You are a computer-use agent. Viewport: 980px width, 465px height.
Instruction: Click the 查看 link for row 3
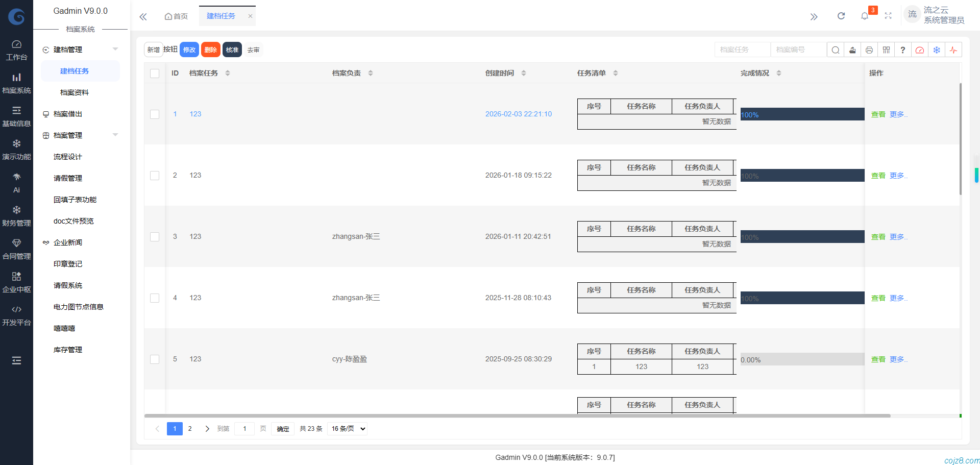click(x=878, y=237)
